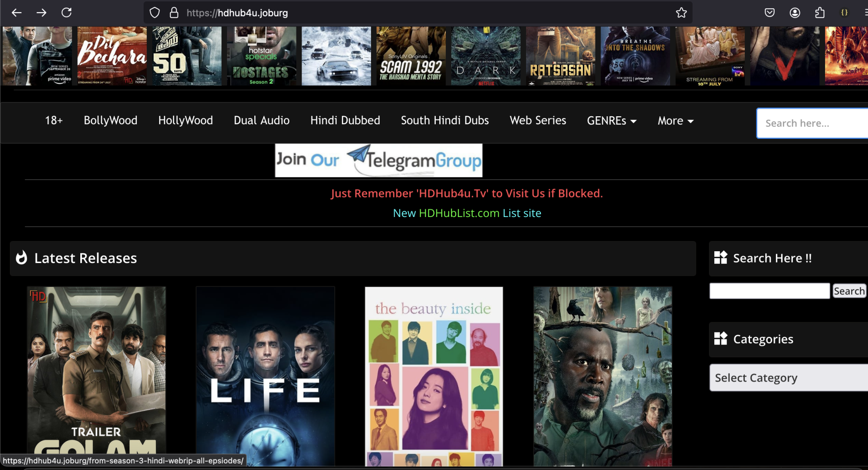Expand the More dropdown menu
868x470 pixels.
[675, 121]
